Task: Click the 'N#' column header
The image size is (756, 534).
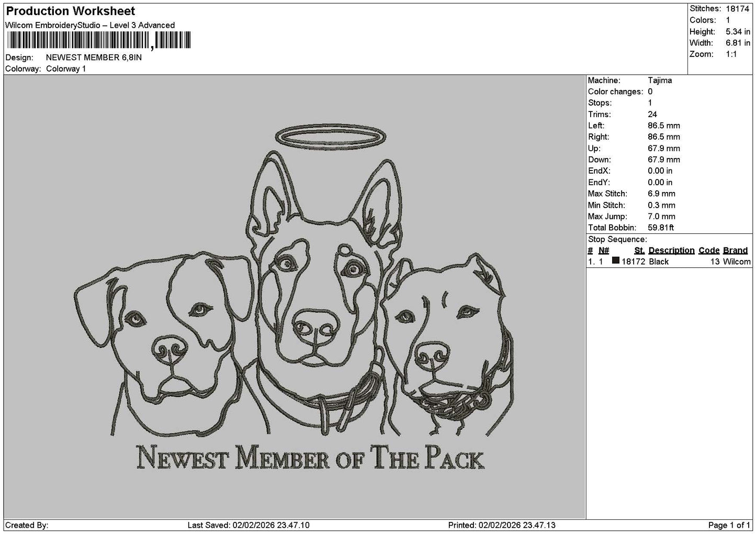Action: (x=604, y=251)
